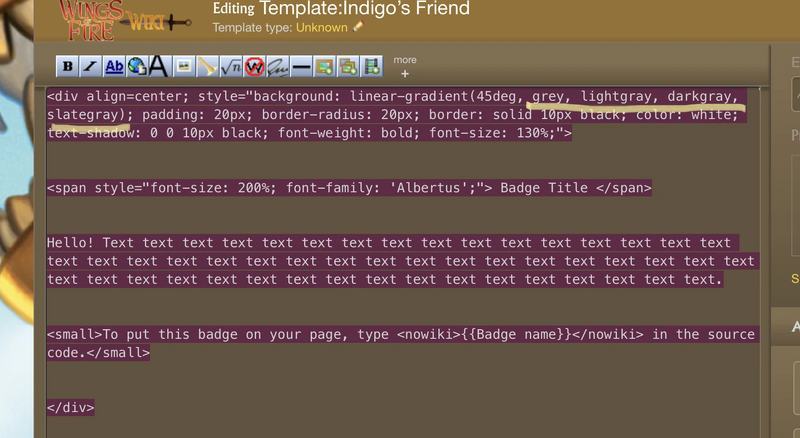This screenshot has height=438, width=800.
Task: Click the add photo icon
Action: pyautogui.click(x=324, y=67)
